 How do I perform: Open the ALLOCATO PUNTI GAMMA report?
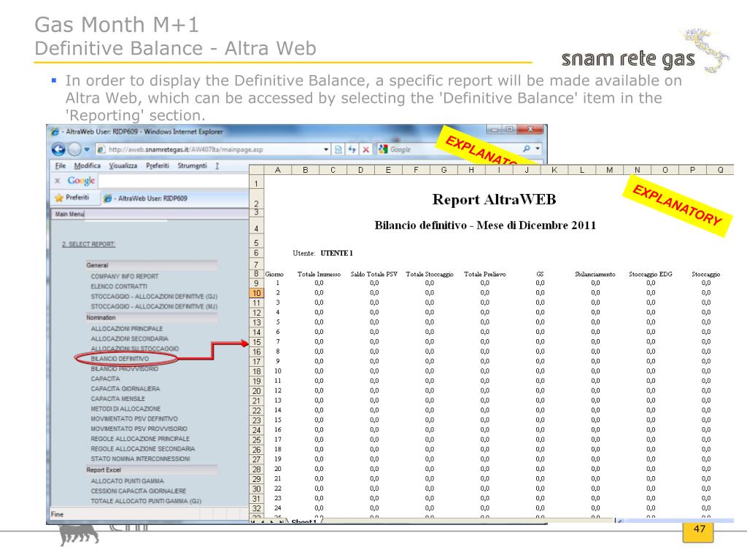[127, 481]
